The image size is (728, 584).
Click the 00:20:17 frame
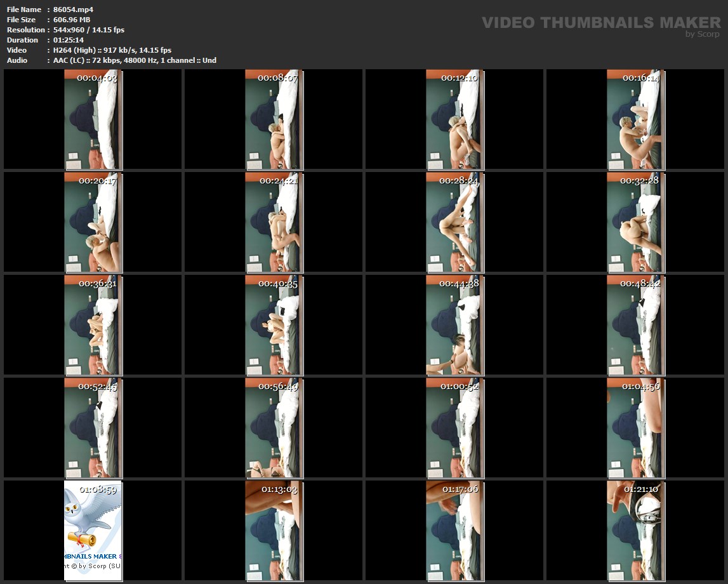[93, 222]
